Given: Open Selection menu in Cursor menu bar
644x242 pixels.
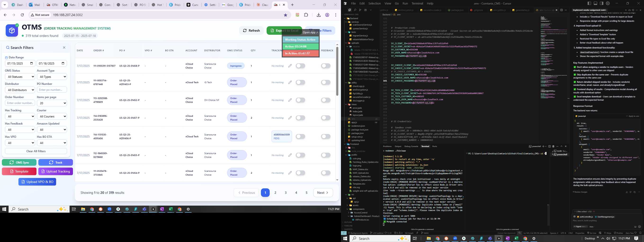Looking at the screenshot, I should click(375, 3).
